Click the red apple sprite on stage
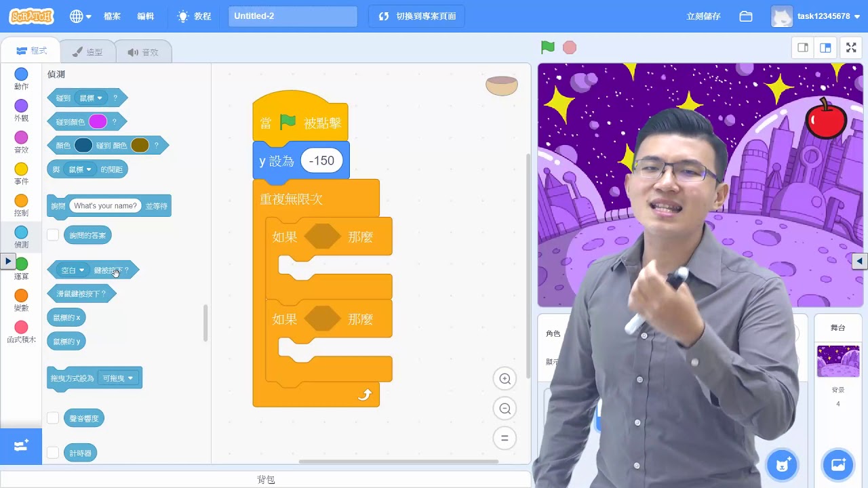This screenshot has height=488, width=868. click(x=826, y=119)
